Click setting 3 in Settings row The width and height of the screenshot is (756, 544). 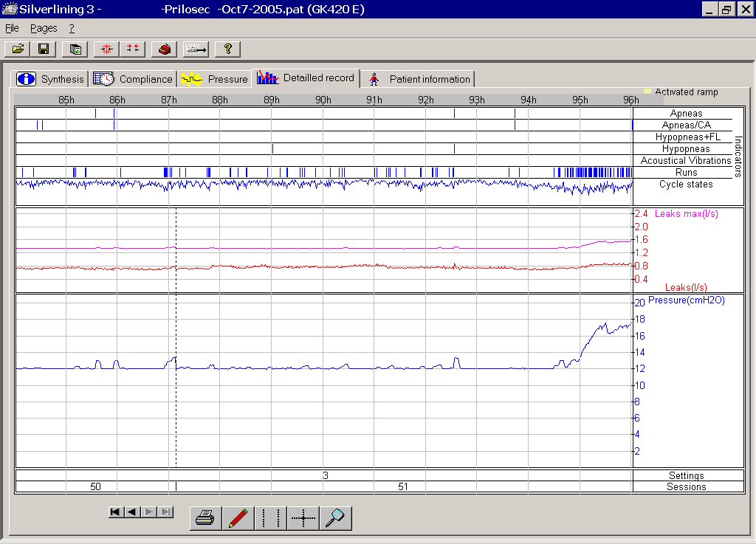pos(326,475)
